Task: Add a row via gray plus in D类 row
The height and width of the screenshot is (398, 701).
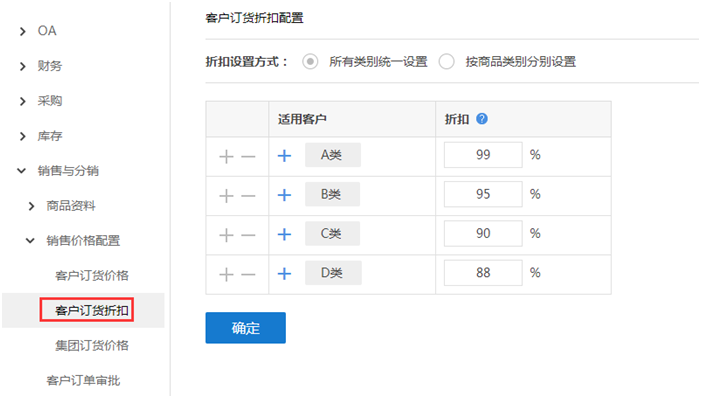Action: pos(227,275)
